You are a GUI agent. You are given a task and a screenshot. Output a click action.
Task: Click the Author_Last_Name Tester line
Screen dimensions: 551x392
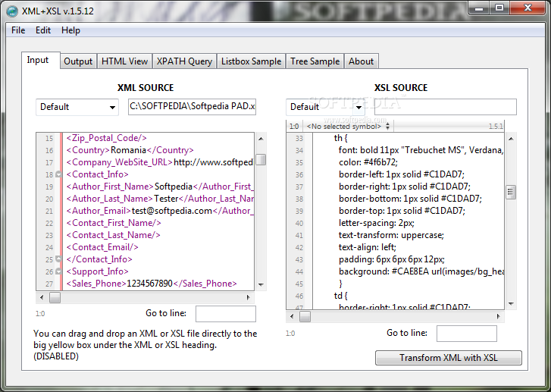click(x=160, y=199)
